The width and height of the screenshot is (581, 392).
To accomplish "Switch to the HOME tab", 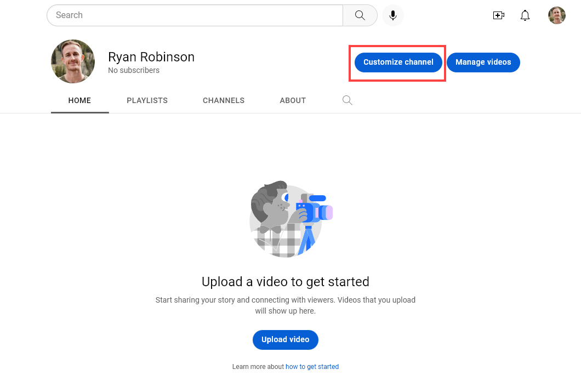I will tap(79, 100).
